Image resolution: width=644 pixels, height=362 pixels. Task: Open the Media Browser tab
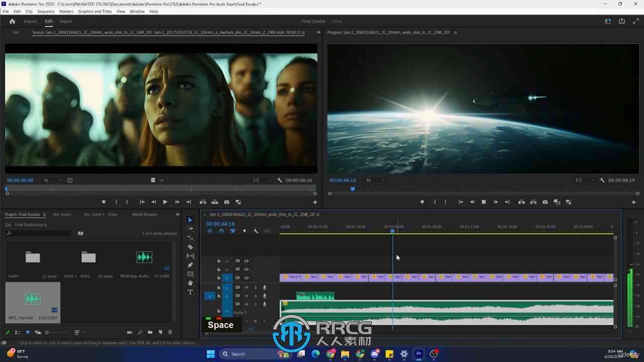coord(145,214)
